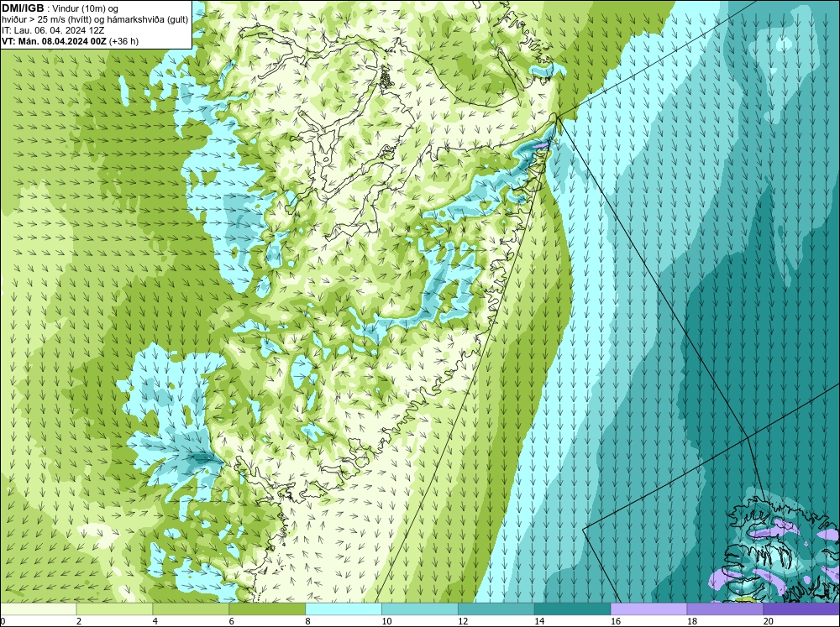The height and width of the screenshot is (627, 840).
Task: Click the legend label '4'
Action: [155, 621]
